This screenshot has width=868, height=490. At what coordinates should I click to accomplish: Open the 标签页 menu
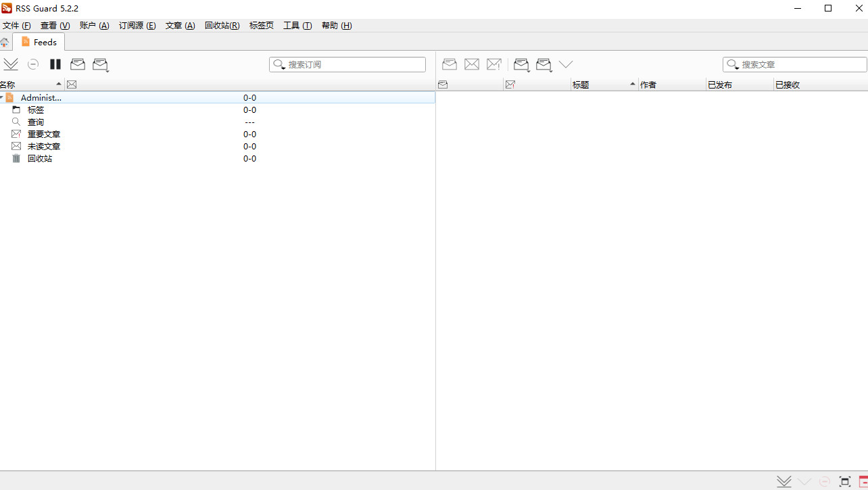coord(262,26)
